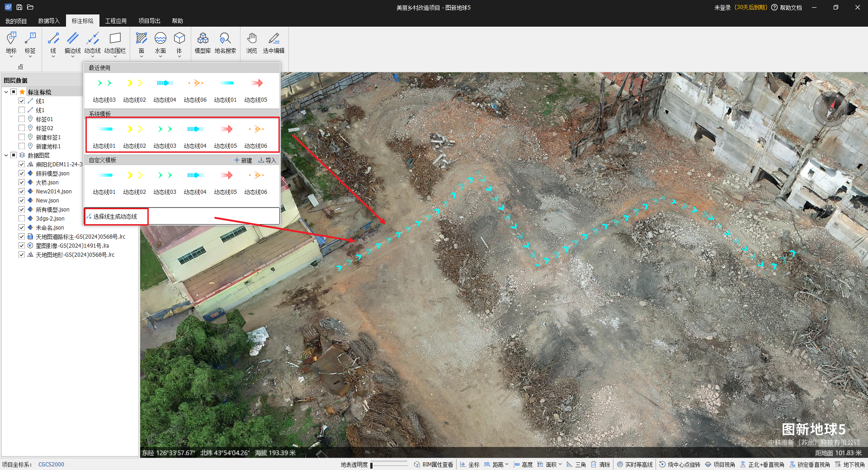Image resolution: width=868 pixels, height=470 pixels.
Task: Click the 动态围栏 dynamic fence tool
Action: pyautogui.click(x=115, y=43)
